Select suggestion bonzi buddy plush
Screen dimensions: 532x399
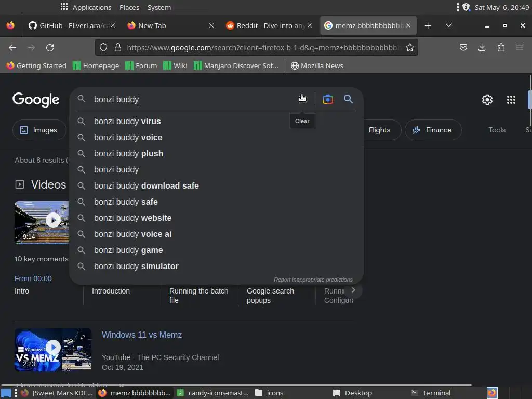point(216,153)
